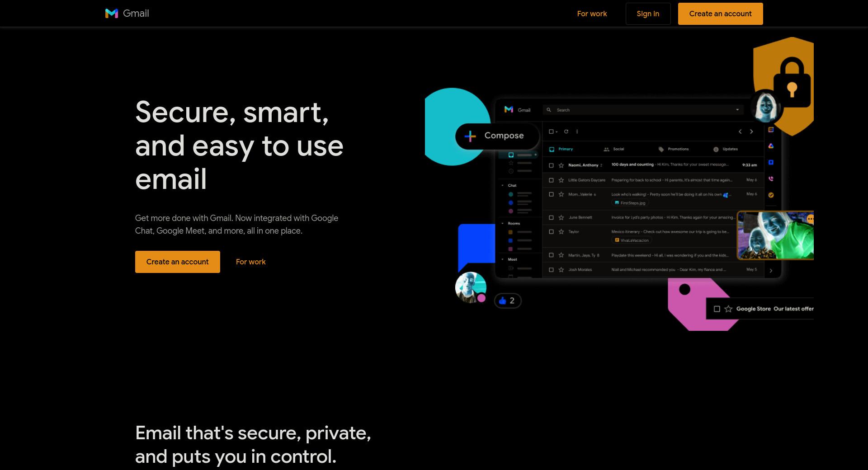This screenshot has width=868, height=470.
Task: Click the Sign in button
Action: click(x=648, y=14)
